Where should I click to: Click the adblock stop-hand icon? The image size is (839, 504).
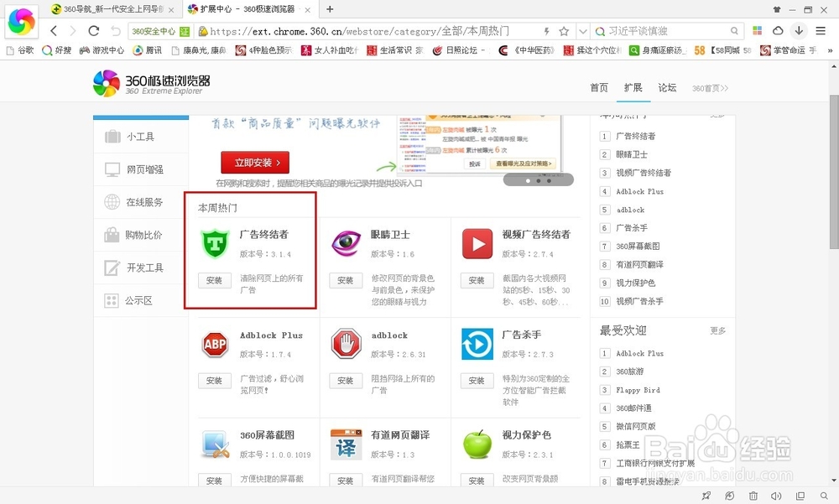[347, 344]
